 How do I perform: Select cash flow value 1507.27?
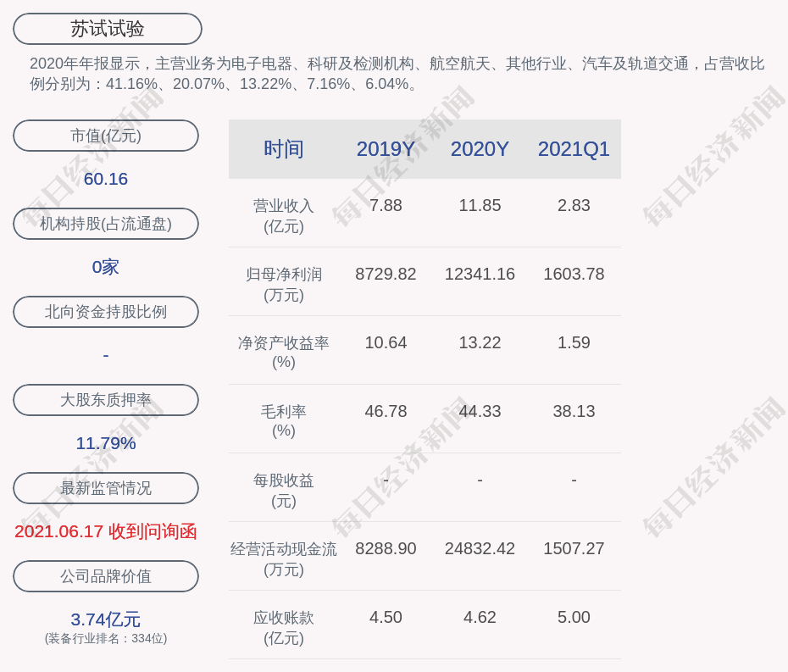tap(574, 548)
